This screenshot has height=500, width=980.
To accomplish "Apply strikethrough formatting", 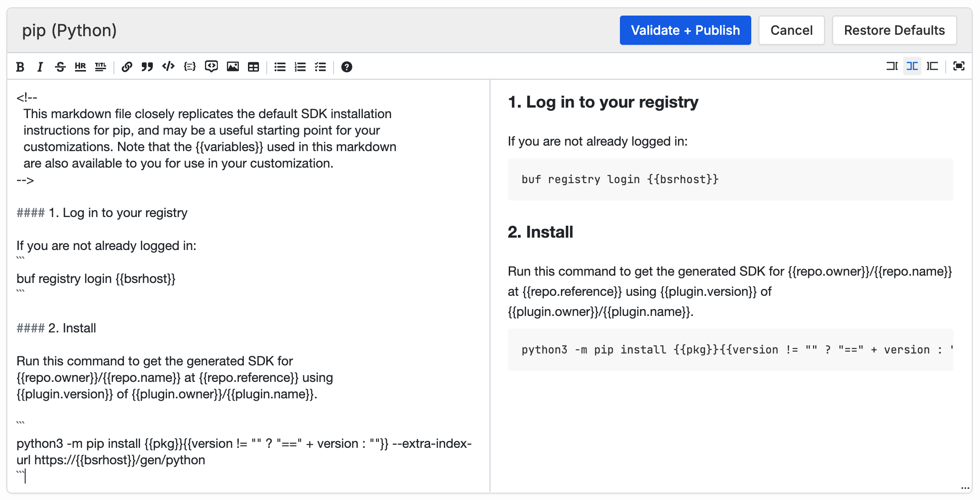I will [x=60, y=67].
